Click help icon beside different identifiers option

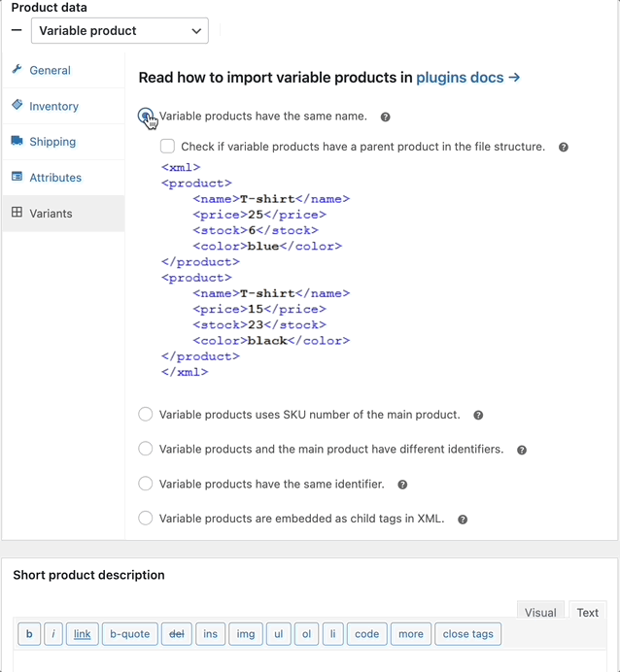(522, 451)
